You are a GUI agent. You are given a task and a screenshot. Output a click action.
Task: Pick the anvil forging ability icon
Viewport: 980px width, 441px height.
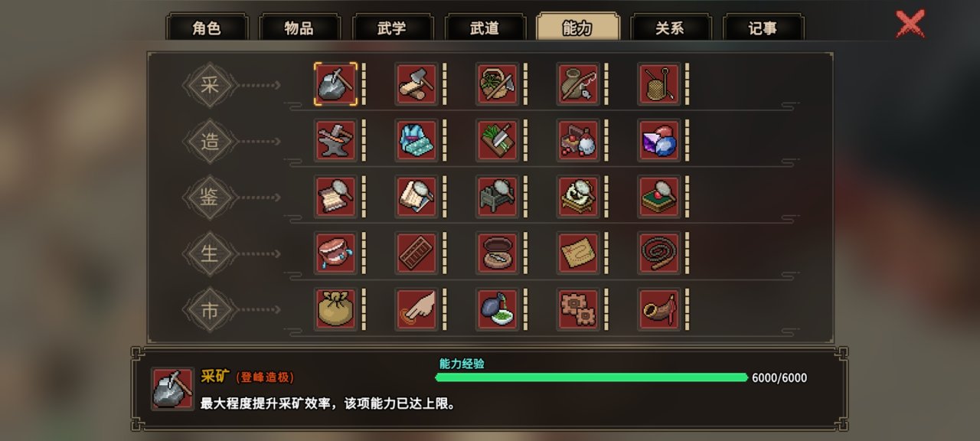click(x=335, y=140)
